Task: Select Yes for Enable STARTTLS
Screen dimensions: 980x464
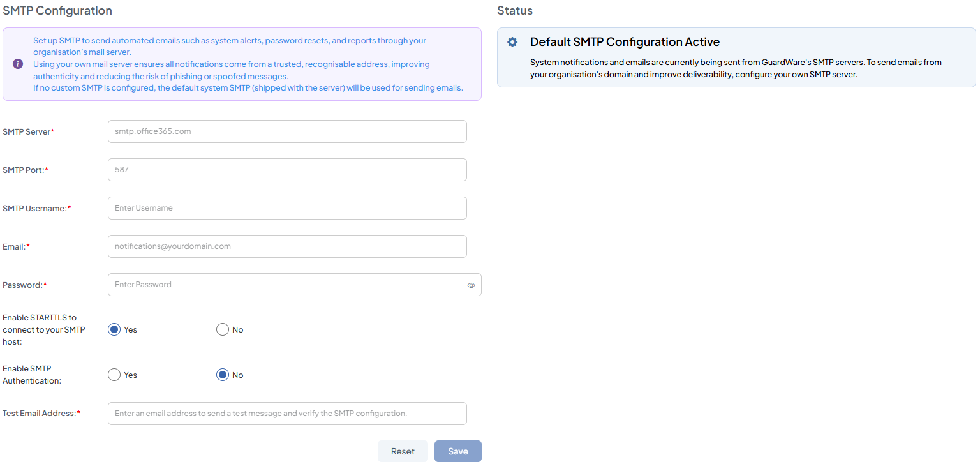Action: 114,329
